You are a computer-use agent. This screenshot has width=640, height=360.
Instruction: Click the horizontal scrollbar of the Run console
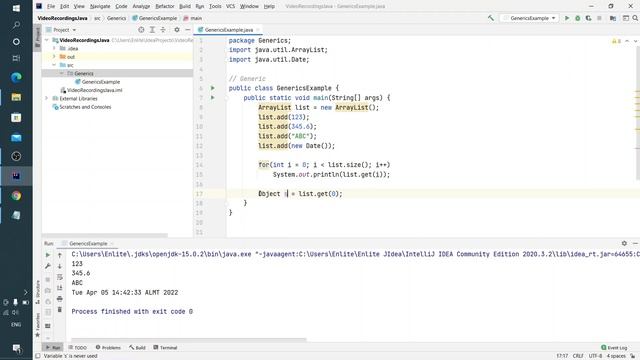[x=189, y=339]
